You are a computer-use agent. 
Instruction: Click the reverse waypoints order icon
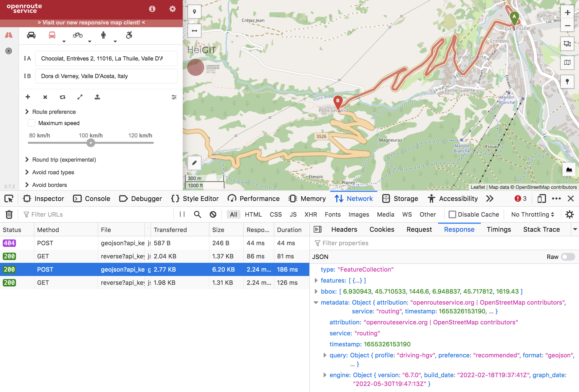[x=62, y=97]
